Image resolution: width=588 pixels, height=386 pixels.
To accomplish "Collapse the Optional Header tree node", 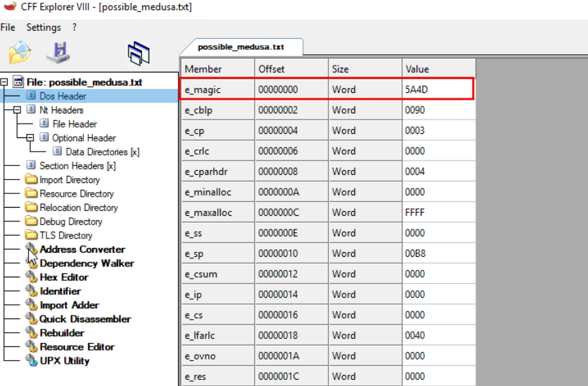I will [30, 138].
